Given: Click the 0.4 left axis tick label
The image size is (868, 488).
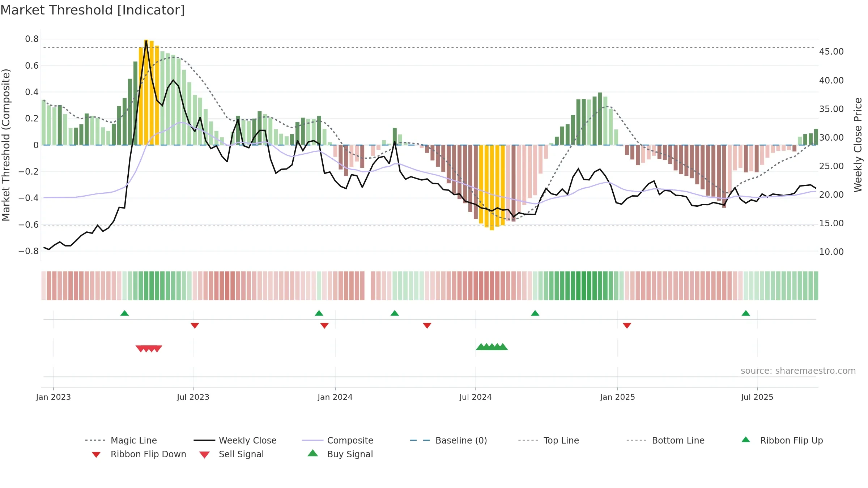Looking at the screenshot, I should pos(32,92).
